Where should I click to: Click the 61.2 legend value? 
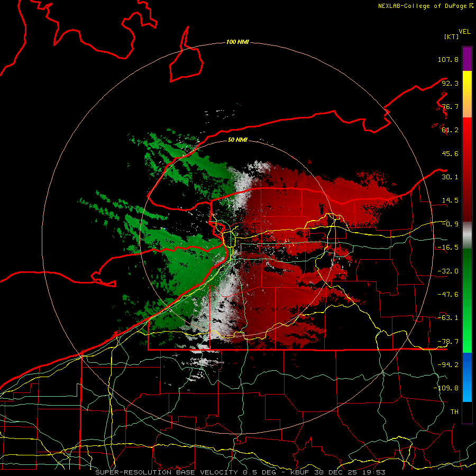click(x=450, y=130)
